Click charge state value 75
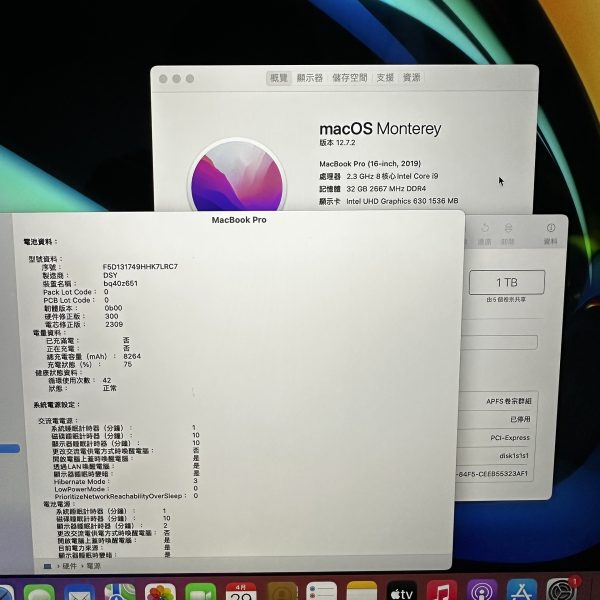 tap(128, 364)
